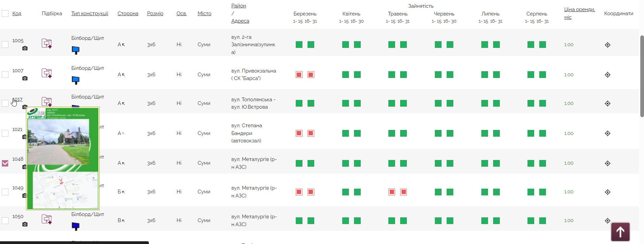Open camera photo for billboard 1005
This screenshot has height=244, width=644.
click(x=25, y=48)
